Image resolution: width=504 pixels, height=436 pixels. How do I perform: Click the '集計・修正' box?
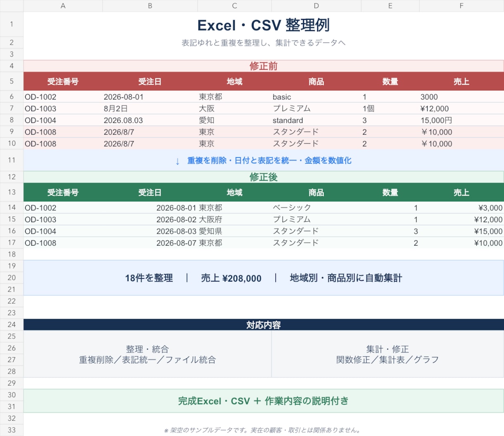[x=388, y=354]
